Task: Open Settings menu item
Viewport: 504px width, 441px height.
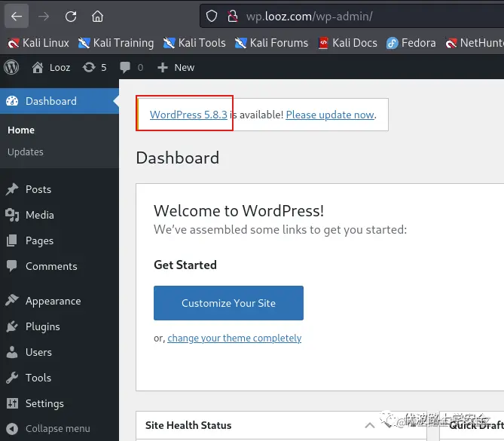Action: [x=60, y=403]
